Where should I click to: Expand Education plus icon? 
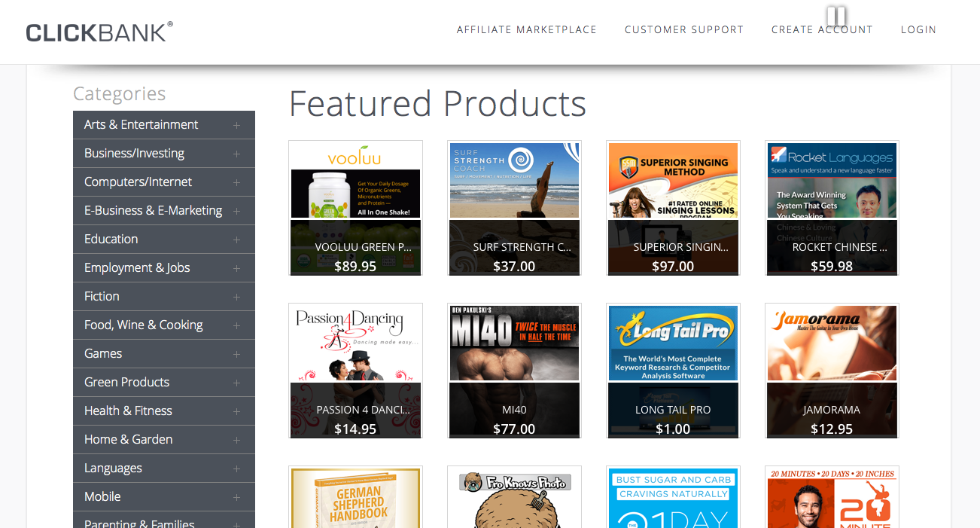click(x=236, y=240)
